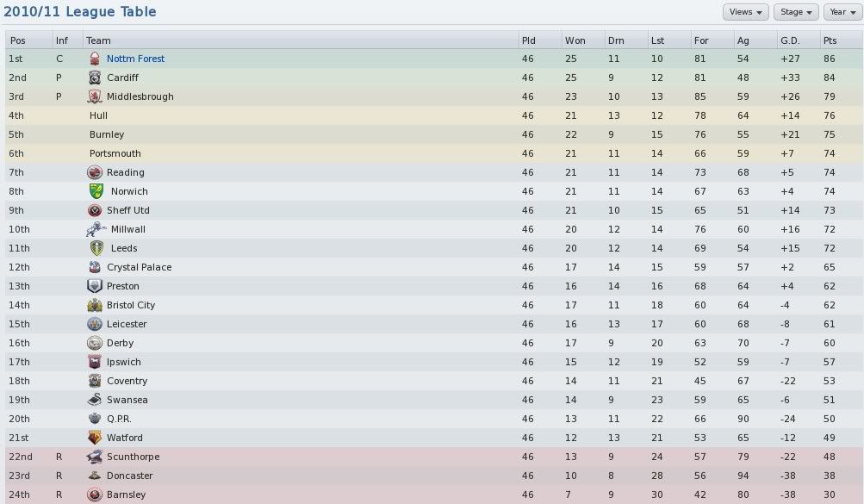Click the Cardiff club crest icon
This screenshot has width=864, height=504.
[95, 78]
